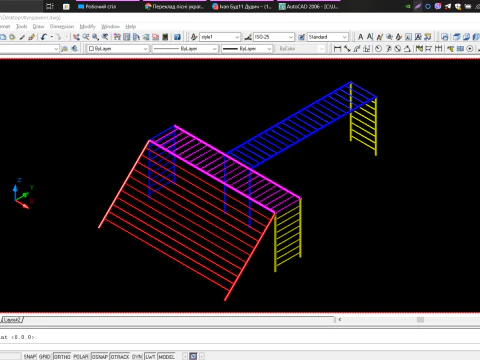
Task: Open the layer control dropdown
Action: [29, 49]
